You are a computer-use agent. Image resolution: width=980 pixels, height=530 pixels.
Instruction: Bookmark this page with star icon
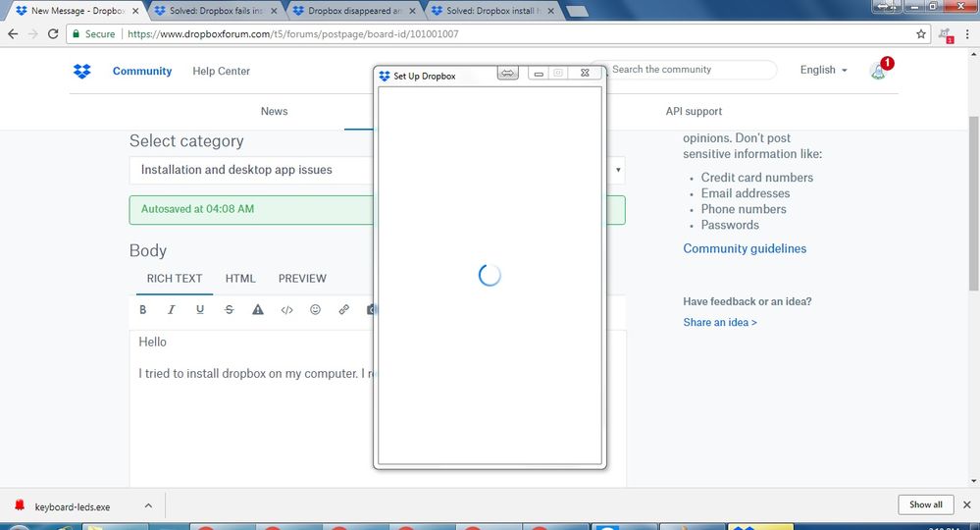coord(921,33)
